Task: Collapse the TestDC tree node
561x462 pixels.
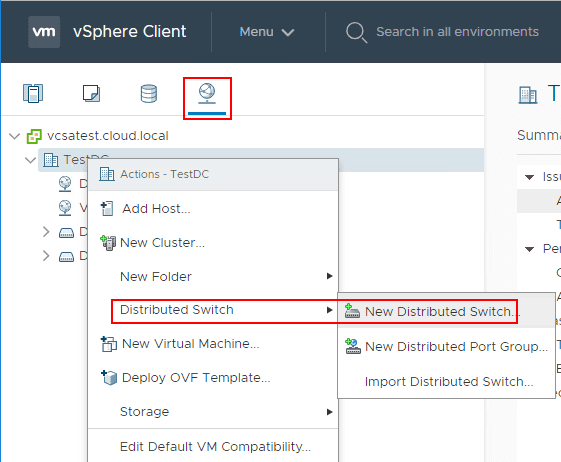Action: (30, 160)
